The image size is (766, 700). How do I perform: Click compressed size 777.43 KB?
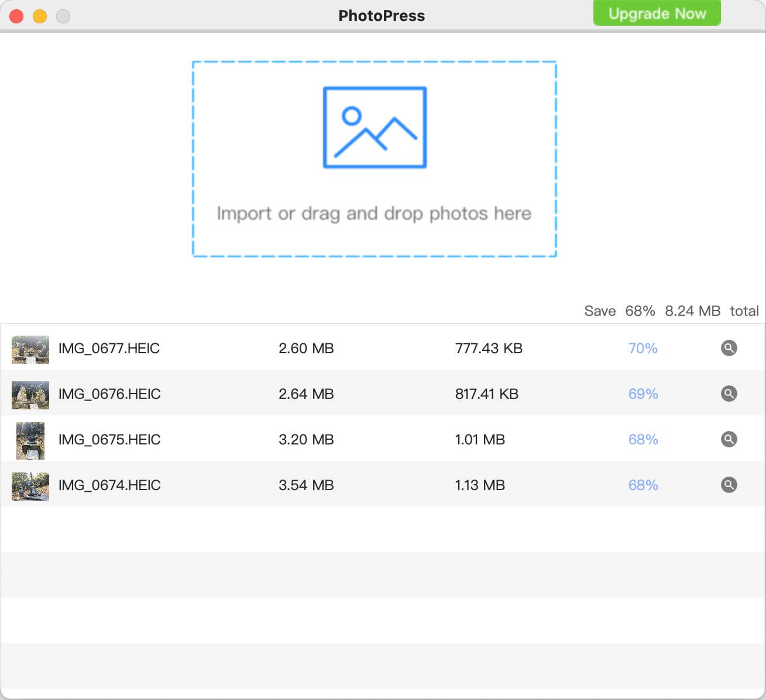(489, 349)
